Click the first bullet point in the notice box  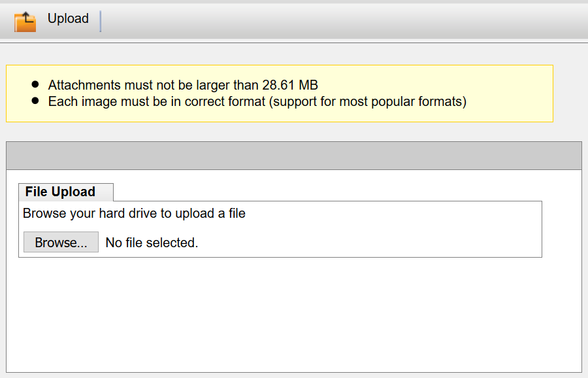coord(35,85)
